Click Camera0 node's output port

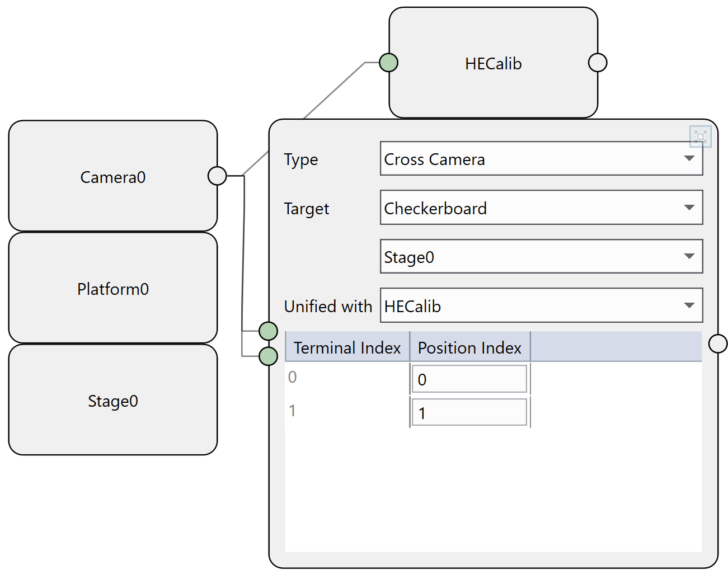tap(217, 176)
